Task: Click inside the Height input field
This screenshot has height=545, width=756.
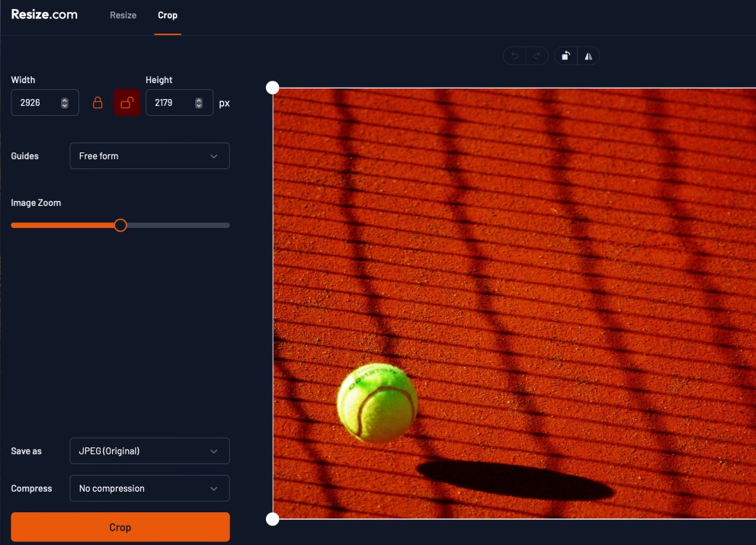Action: click(169, 103)
